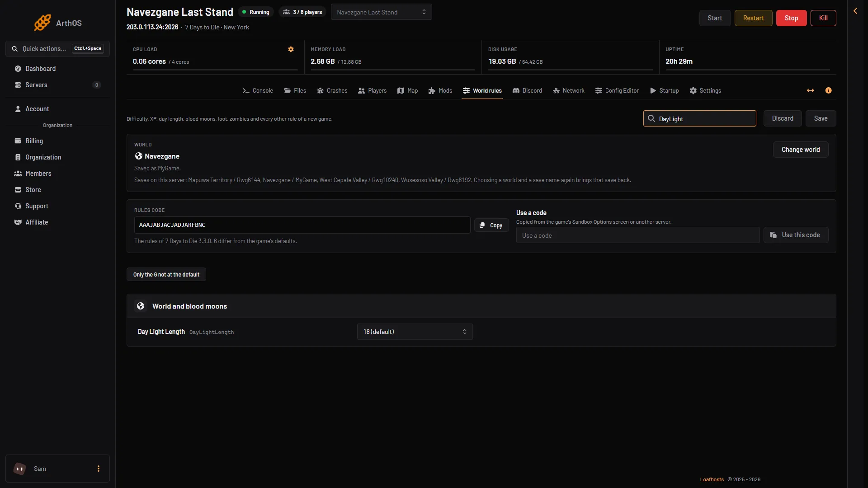Screen dimensions: 868x488
Task: Click the Disk Usage 19.03 GB value
Action: (502, 61)
